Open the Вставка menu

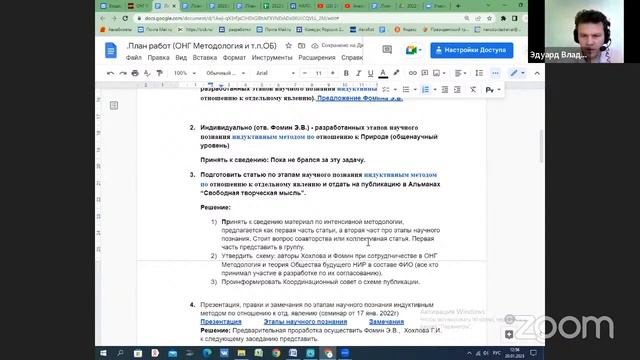click(204, 58)
